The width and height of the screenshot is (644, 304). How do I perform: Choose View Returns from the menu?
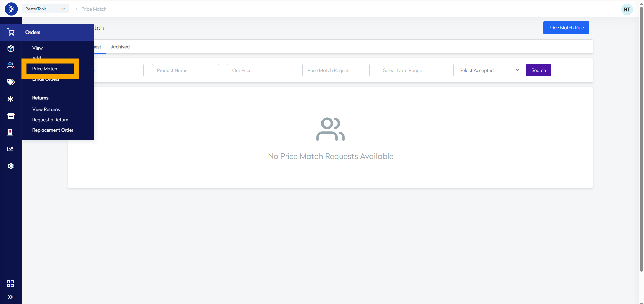point(46,109)
